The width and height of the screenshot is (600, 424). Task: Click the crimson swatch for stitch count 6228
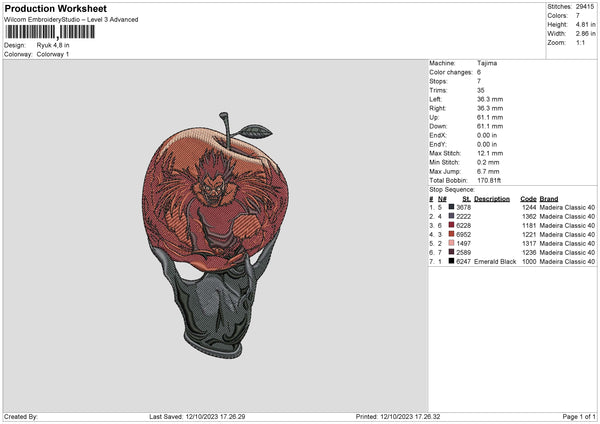[452, 225]
